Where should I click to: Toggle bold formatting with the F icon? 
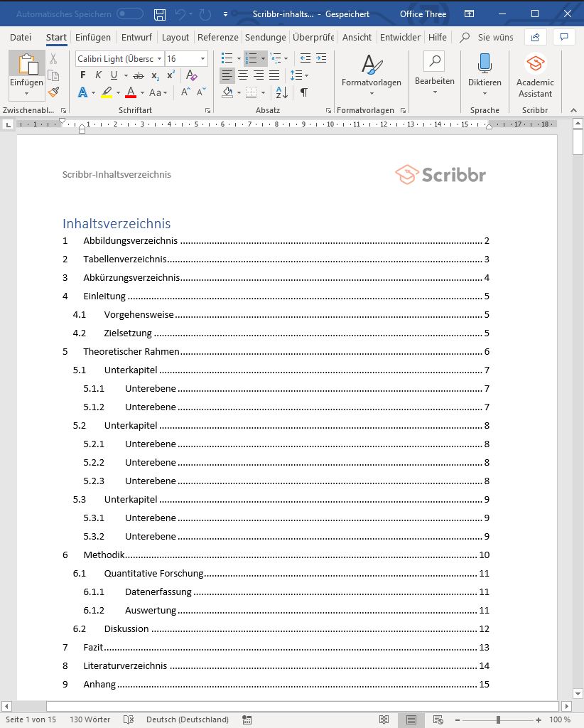(82, 74)
